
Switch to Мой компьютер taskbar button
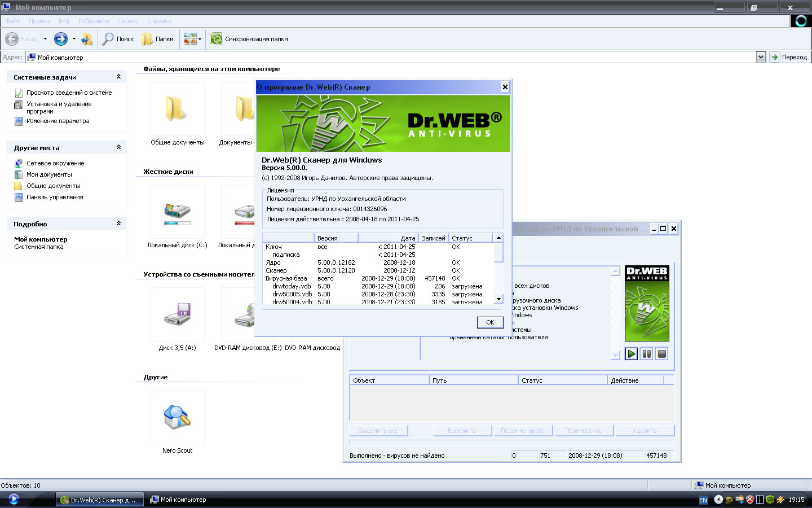coord(179,500)
